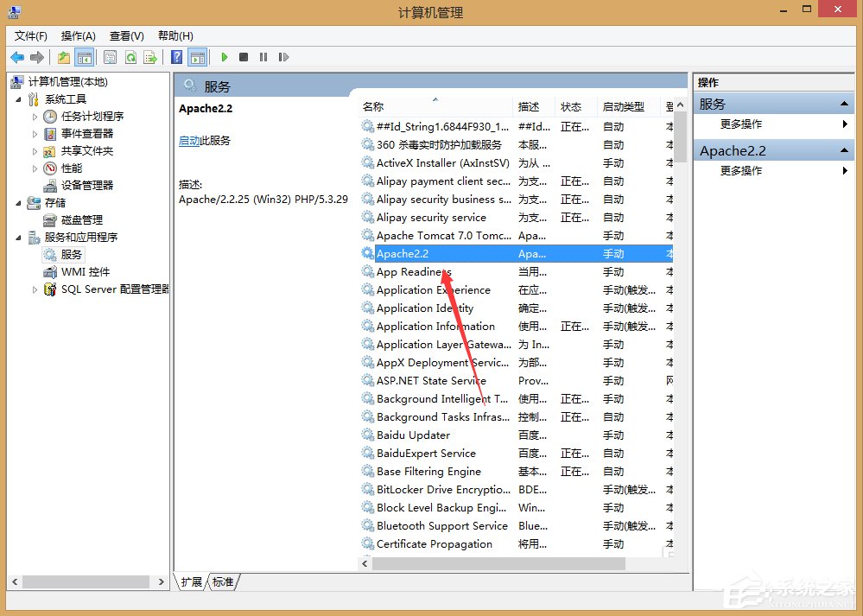This screenshot has height=616, width=863.
Task: Pause the service via the pause icon
Action: click(263, 57)
